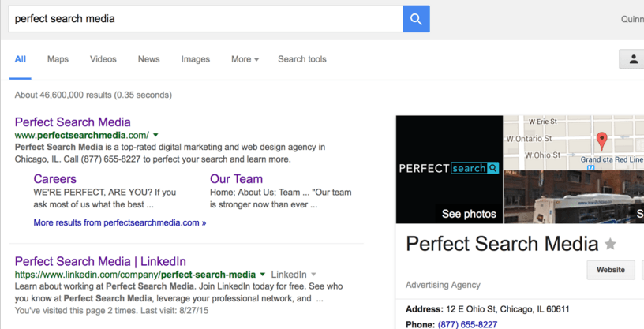Open green dropdown arrow beside LinkedIn URL

(263, 275)
